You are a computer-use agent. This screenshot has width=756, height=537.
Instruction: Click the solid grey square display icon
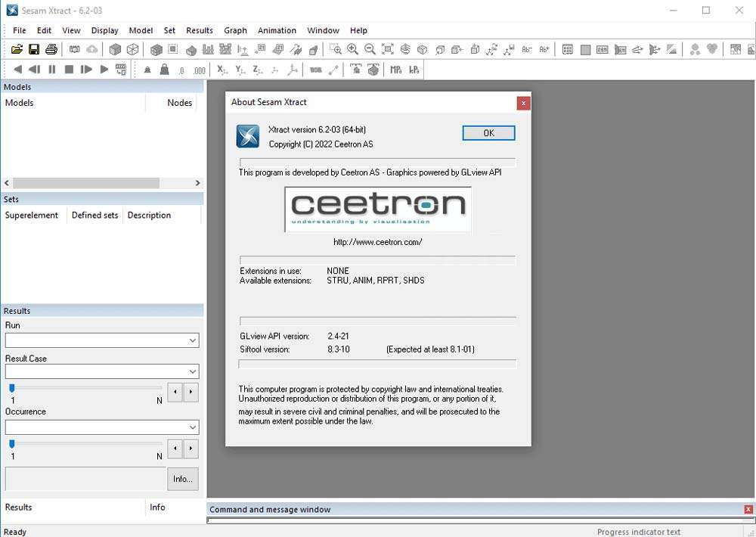point(585,49)
